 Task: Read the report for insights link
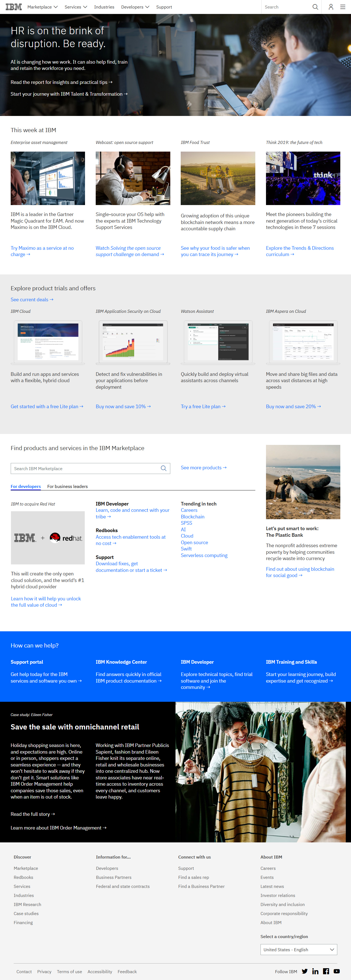[61, 82]
